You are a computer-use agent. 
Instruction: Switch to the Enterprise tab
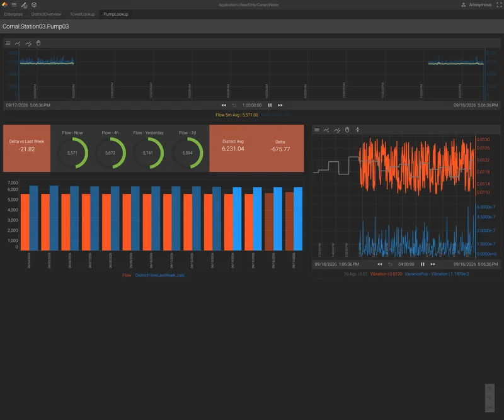[13, 14]
